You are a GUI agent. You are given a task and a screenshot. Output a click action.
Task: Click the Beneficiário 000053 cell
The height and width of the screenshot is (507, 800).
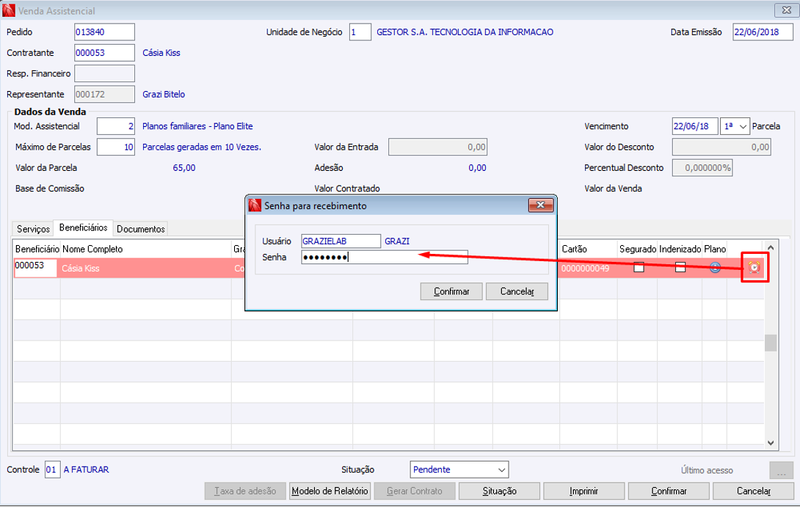coord(35,268)
